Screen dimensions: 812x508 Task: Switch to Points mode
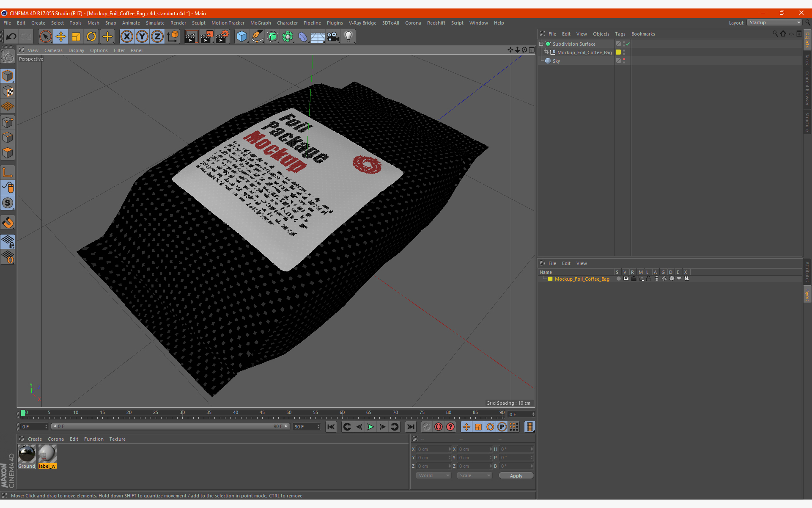click(8, 122)
